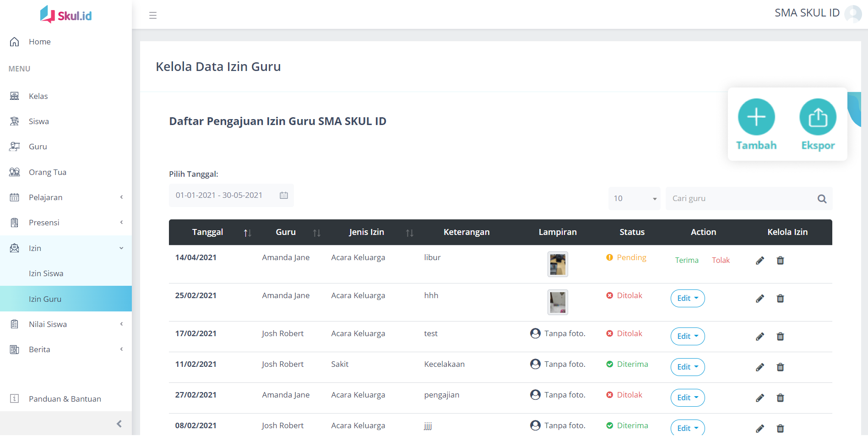
Task: Toggle the hamburger menu icon
Action: (x=153, y=16)
